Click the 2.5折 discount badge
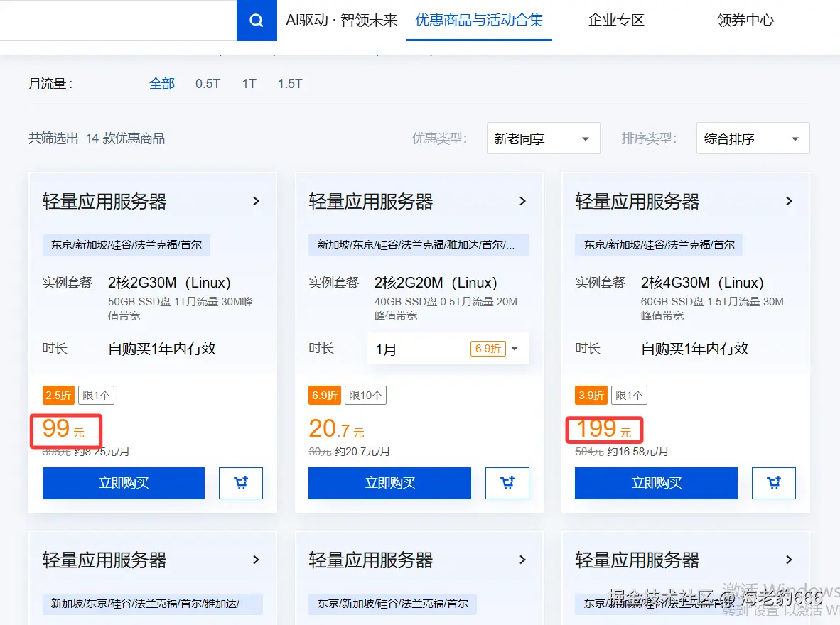Screen dimensions: 840x625 coord(58,396)
